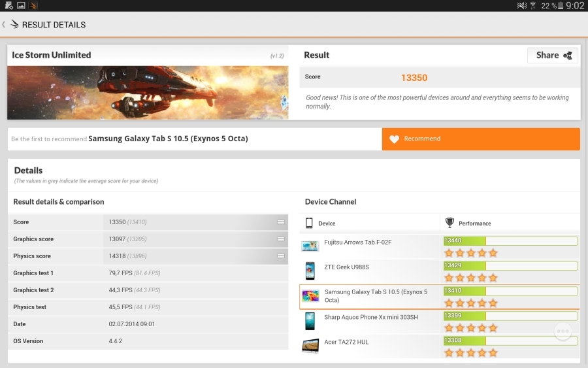The height and width of the screenshot is (368, 588).
Task: Click the ZTE Geek U988S phone thumbnail
Action: 310,271
